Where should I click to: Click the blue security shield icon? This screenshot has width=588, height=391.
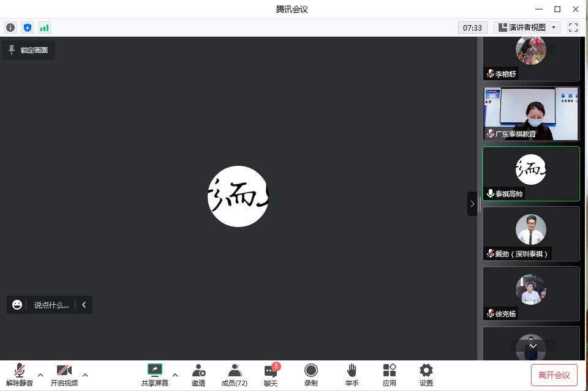(x=27, y=28)
